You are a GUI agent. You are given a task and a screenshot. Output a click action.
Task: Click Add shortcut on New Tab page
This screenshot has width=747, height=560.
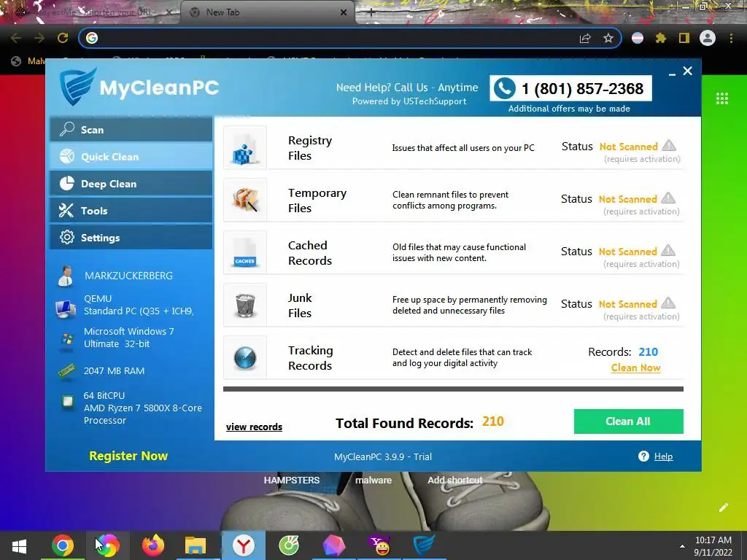click(455, 480)
